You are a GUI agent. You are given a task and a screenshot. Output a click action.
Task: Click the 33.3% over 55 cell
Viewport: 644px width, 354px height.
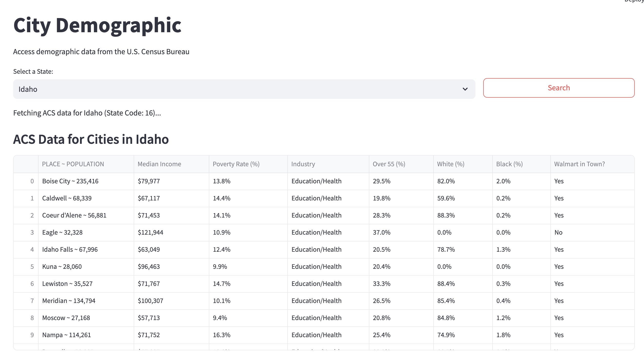click(x=401, y=284)
